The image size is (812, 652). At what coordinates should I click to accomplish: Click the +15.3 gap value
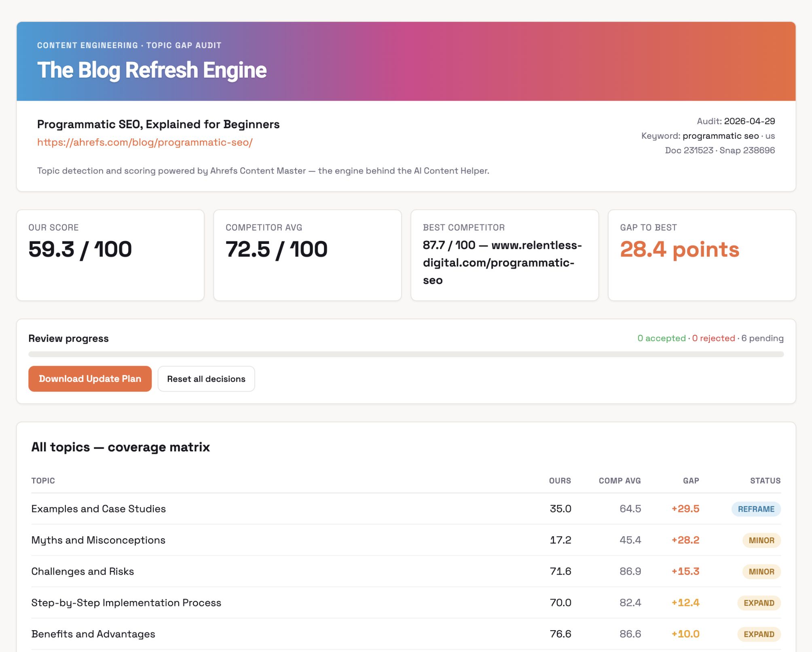[x=685, y=571]
